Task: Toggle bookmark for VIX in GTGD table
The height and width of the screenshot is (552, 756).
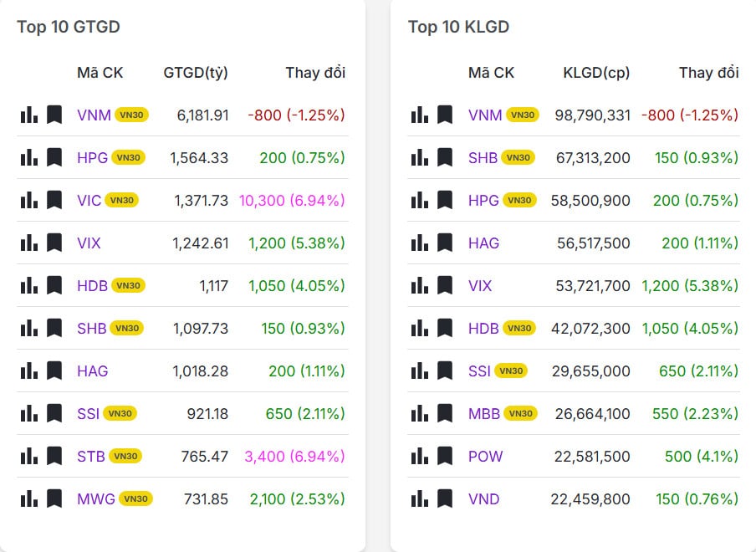Action: (x=54, y=243)
